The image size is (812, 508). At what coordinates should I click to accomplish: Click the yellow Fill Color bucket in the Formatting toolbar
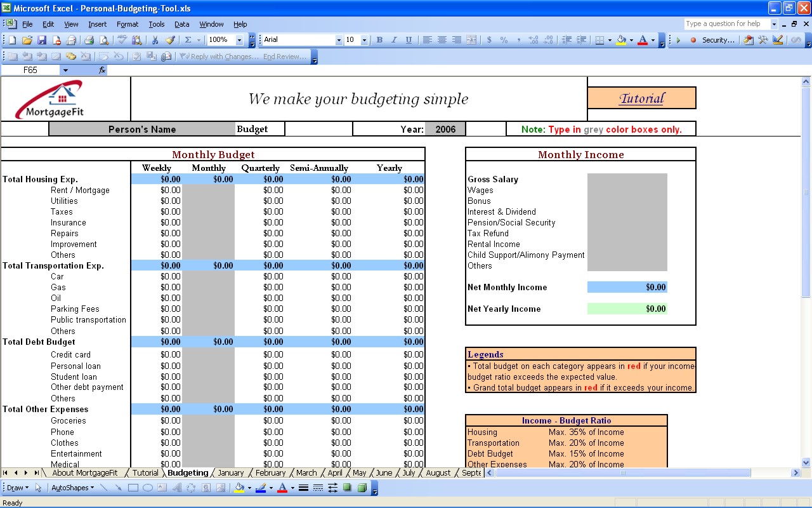coord(620,40)
